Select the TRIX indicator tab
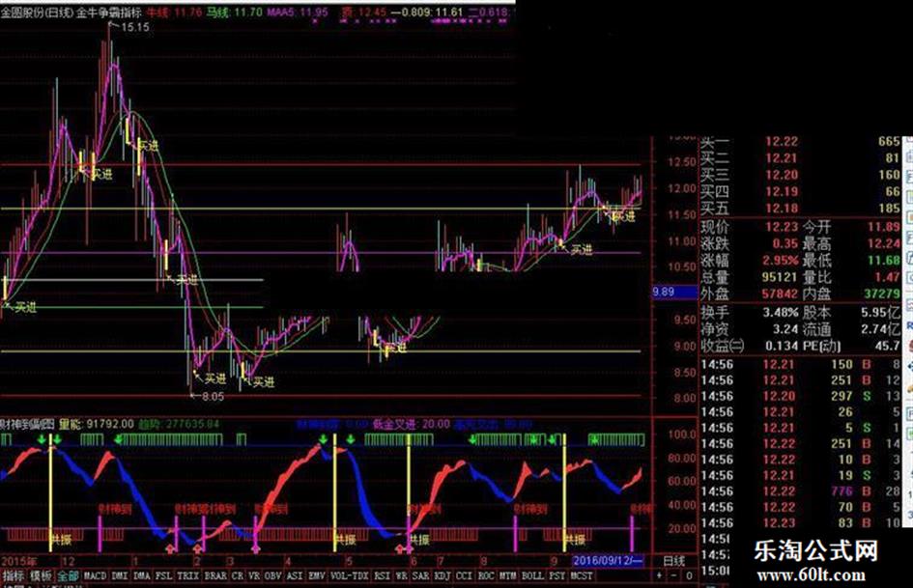 pyautogui.click(x=188, y=575)
